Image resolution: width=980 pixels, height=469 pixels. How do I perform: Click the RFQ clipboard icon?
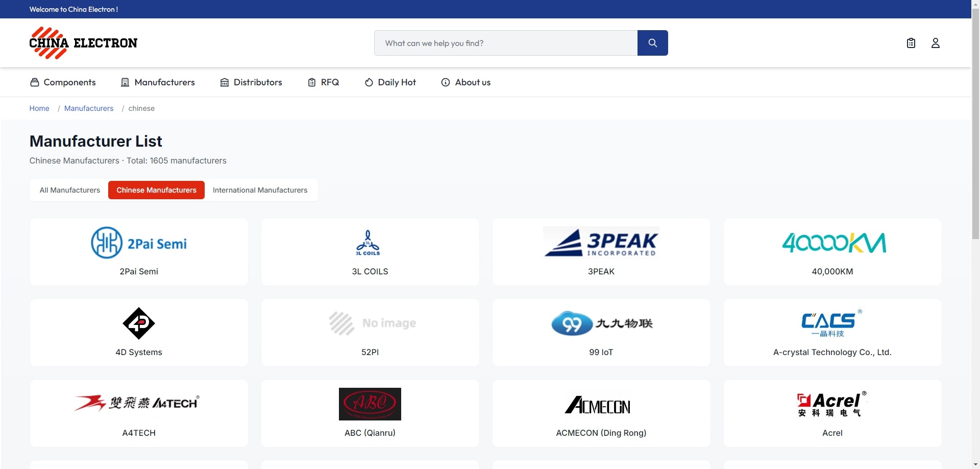click(x=312, y=82)
